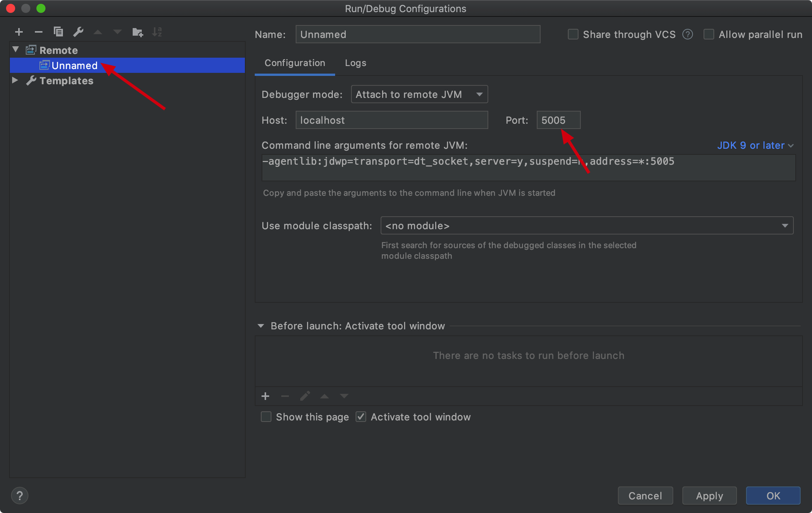Open the help question mark button
The width and height of the screenshot is (812, 513).
20,496
